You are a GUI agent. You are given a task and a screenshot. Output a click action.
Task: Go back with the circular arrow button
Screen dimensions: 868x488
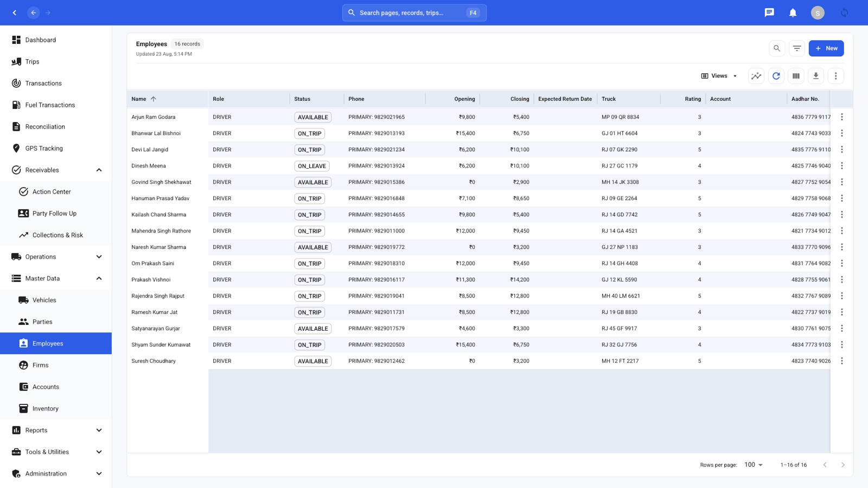(34, 12)
